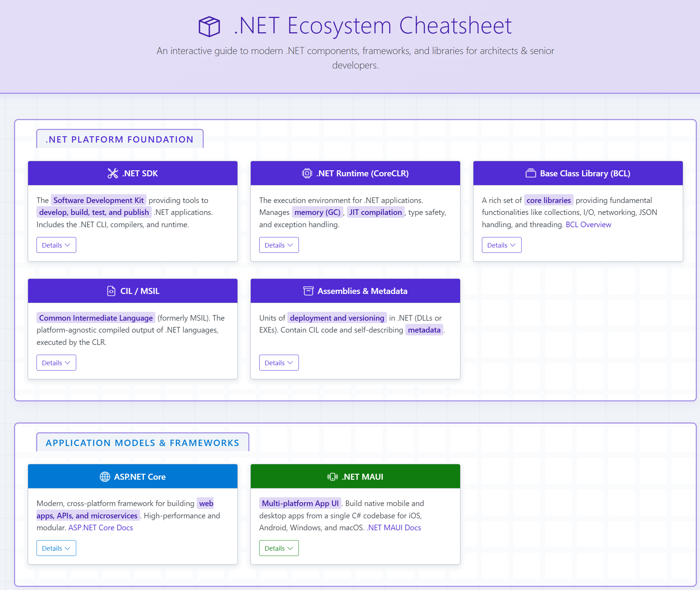Expand Details under Assemblies & Metadata
700x590 pixels.
tap(279, 363)
